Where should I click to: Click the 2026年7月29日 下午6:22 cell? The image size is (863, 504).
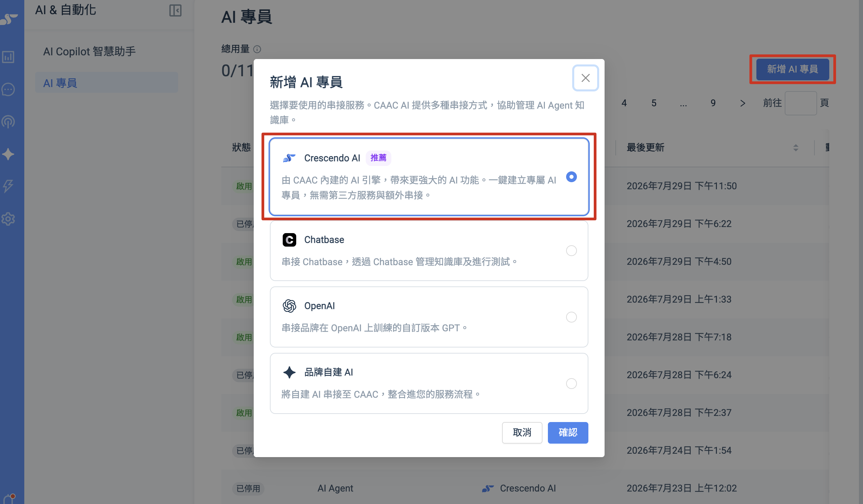click(x=679, y=224)
